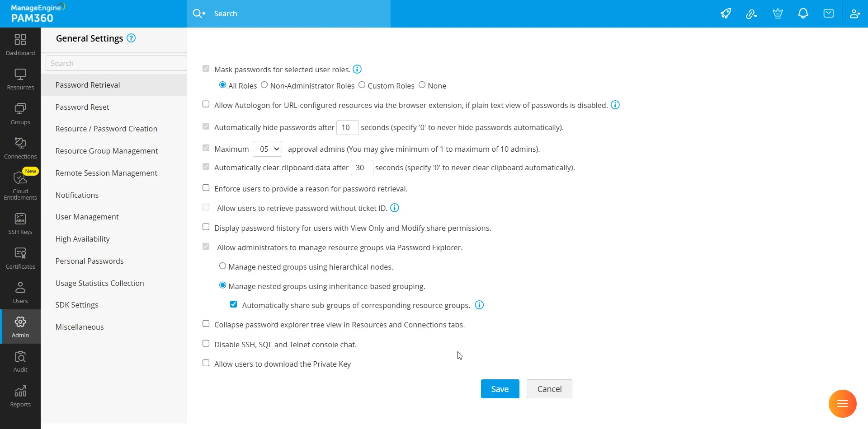Open the Usage Statistics Collection page
Image resolution: width=868 pixels, height=429 pixels.
pos(99,283)
